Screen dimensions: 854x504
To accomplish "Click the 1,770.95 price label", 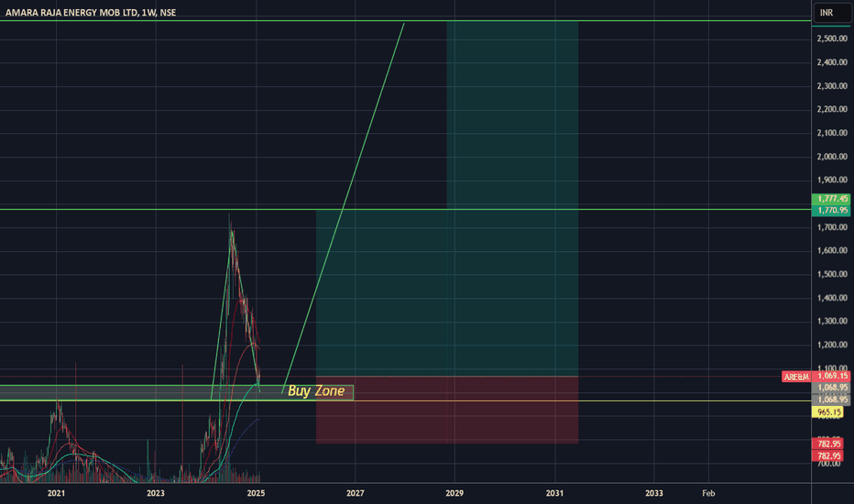I will tap(830, 211).
